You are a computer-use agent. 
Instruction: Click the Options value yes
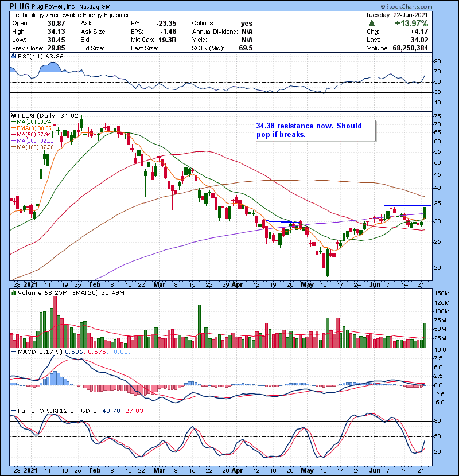click(x=247, y=24)
